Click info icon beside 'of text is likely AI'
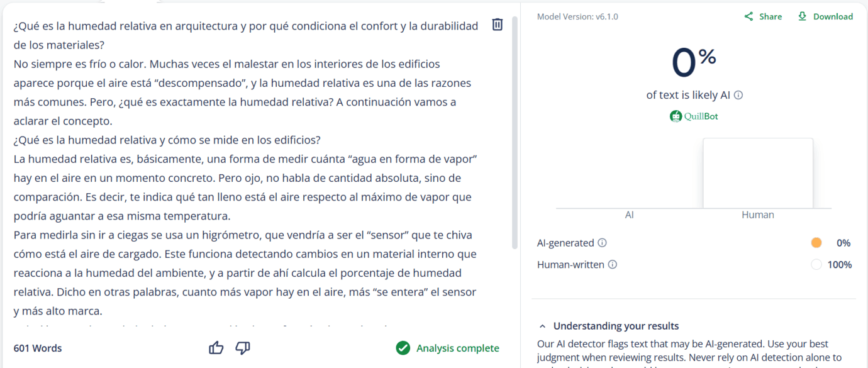Viewport: 868px width, 368px height. [738, 95]
